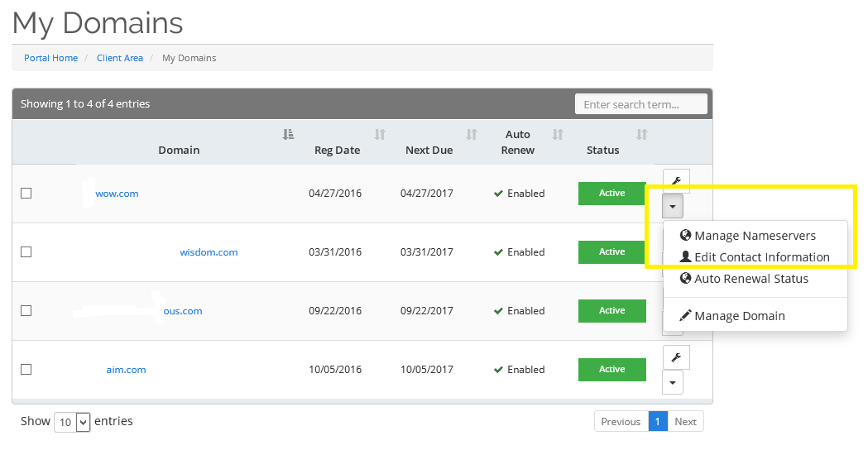Screen dimensions: 868x450
Task: Open Auto Renewal Status menu option
Action: tap(751, 279)
